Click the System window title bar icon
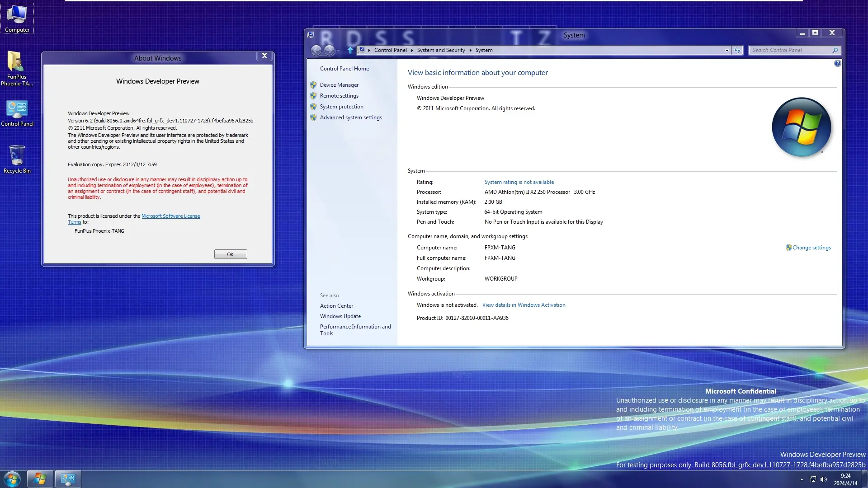 coord(311,34)
